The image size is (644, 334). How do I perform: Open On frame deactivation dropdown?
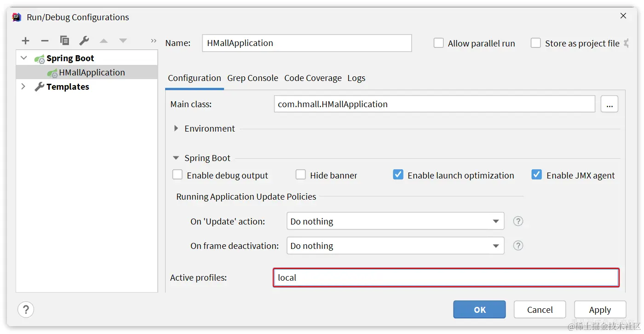(x=395, y=246)
